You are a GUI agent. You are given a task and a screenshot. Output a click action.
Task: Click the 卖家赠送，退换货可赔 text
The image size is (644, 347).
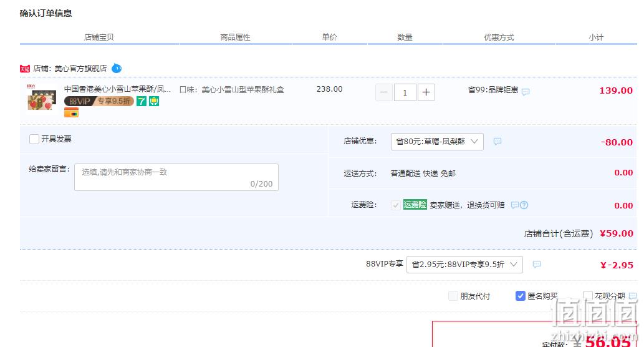(x=468, y=205)
